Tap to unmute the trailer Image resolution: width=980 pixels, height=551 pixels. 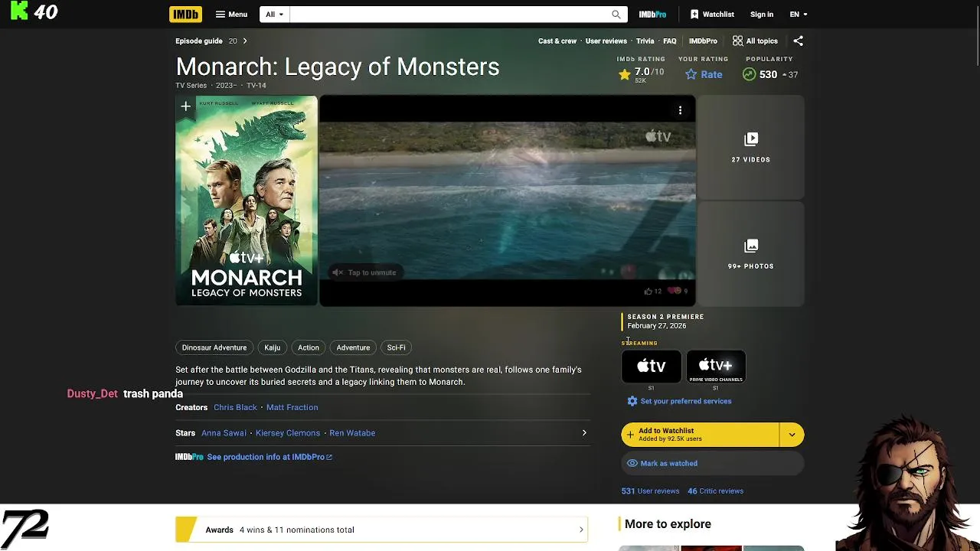click(364, 272)
